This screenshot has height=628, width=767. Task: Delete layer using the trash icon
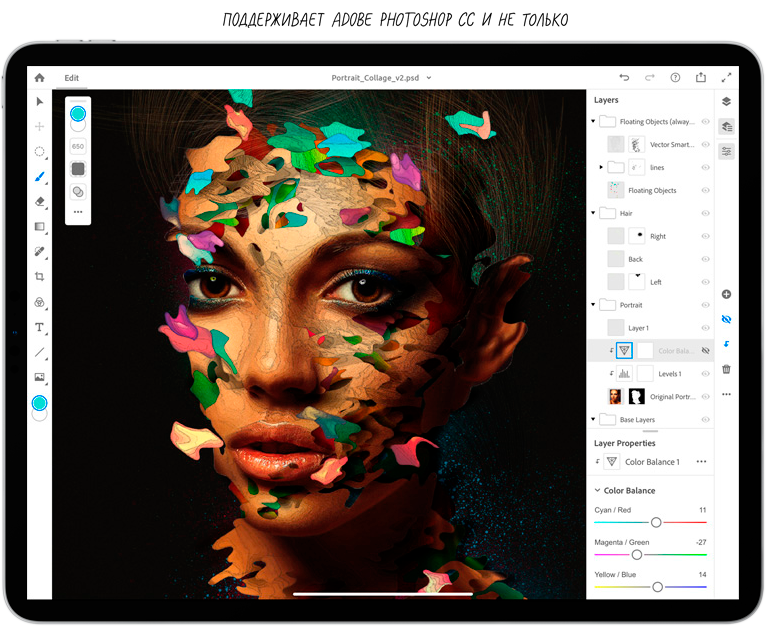pyautogui.click(x=726, y=369)
